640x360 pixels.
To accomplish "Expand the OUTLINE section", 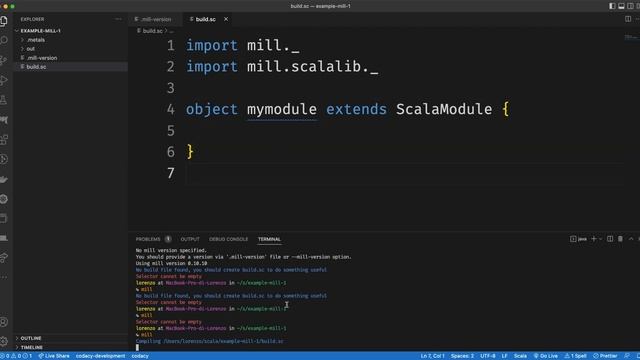I will coord(31,338).
